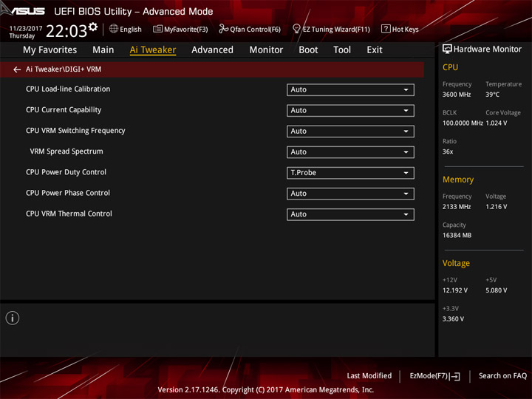Click the 39°C temperature value
The image size is (532, 399).
tap(492, 95)
